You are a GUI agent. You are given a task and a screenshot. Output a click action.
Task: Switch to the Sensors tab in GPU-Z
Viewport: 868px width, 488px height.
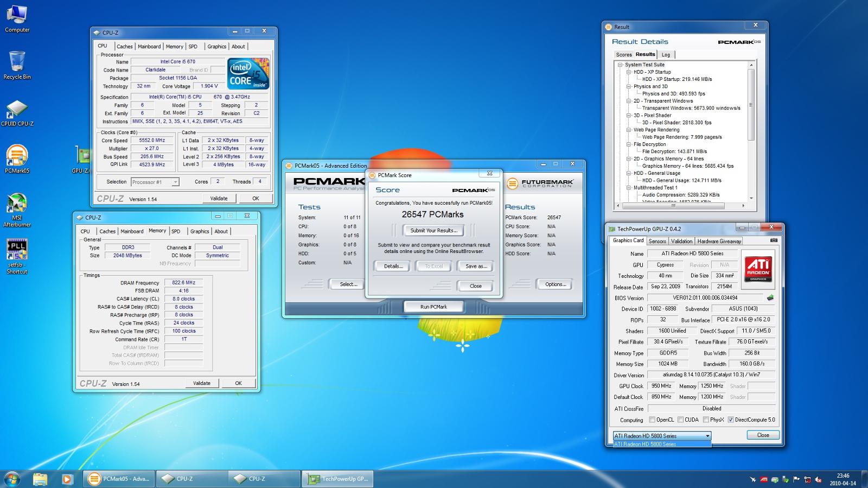point(657,241)
